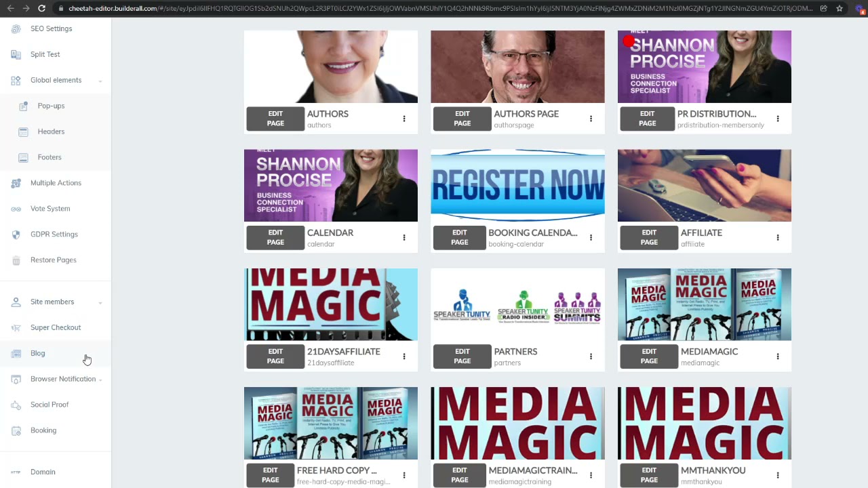Click the Register Now booking calendar thumbnail

coord(517,186)
